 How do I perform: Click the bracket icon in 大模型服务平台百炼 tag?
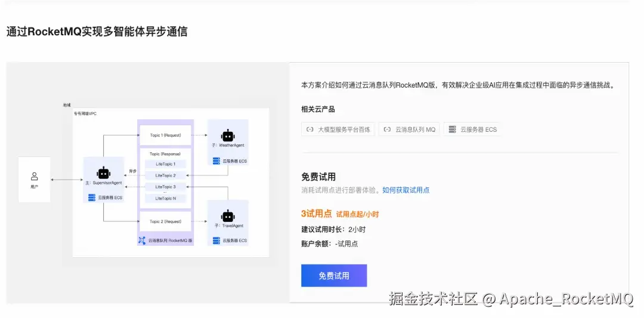309,129
